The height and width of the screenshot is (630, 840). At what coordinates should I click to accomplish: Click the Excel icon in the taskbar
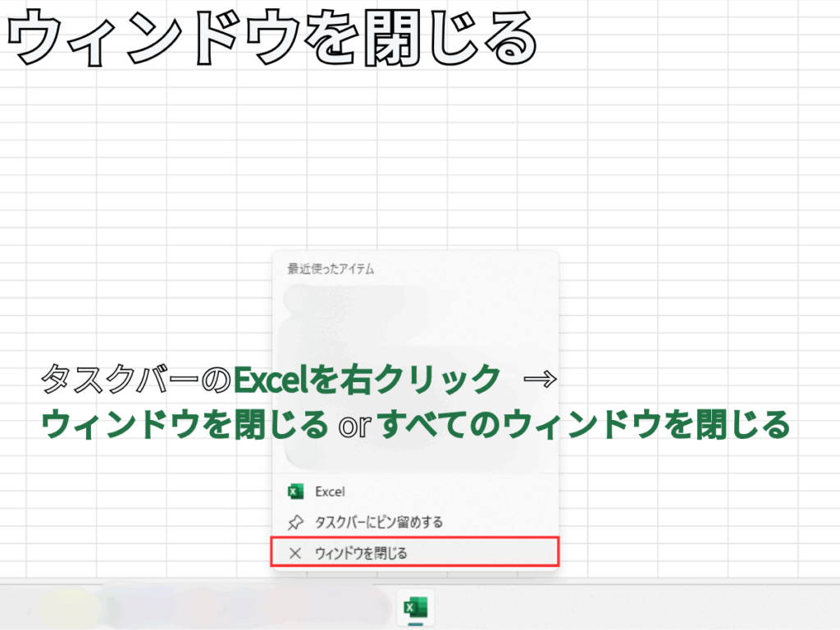point(416,608)
